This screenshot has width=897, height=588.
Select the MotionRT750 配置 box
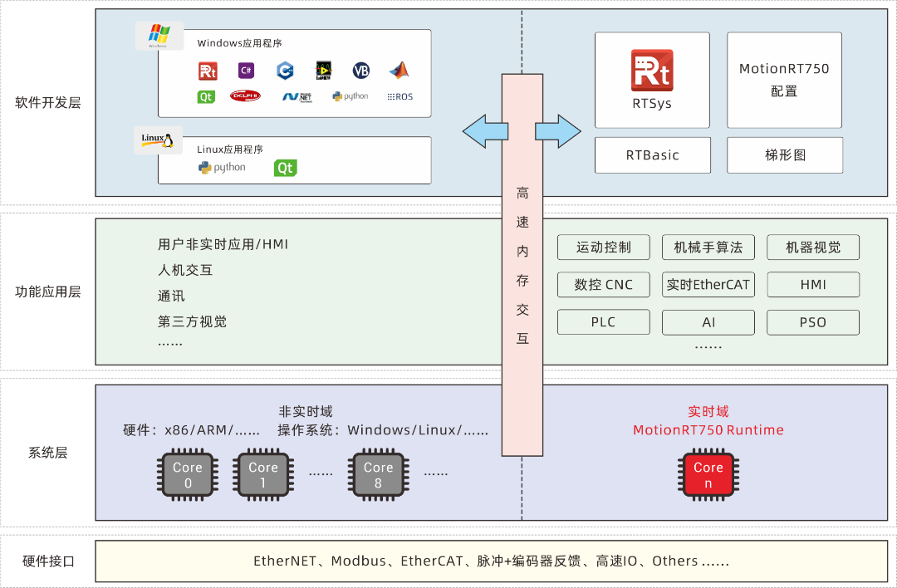point(784,79)
